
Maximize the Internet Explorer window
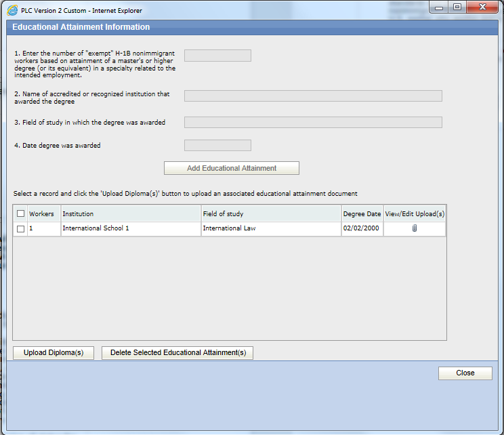[x=457, y=7]
